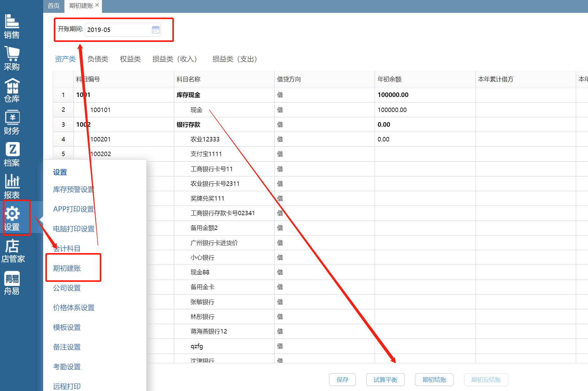Switch to the 负债类 category tab

[x=98, y=59]
